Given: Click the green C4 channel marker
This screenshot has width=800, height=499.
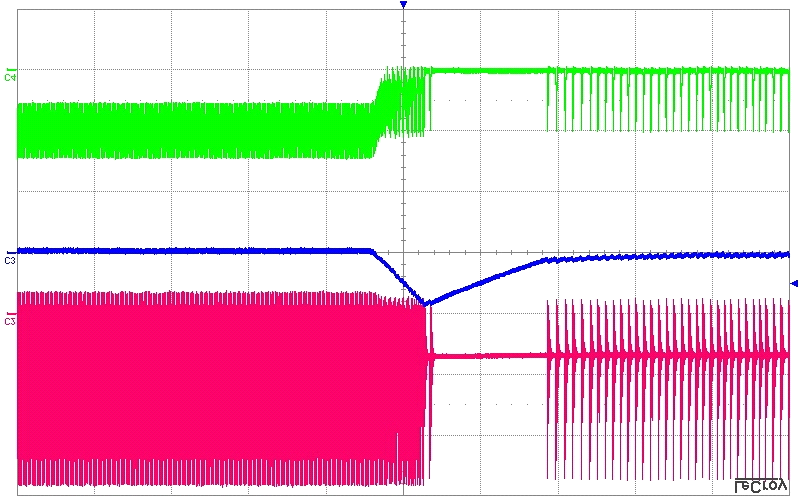Looking at the screenshot, I should [10, 76].
